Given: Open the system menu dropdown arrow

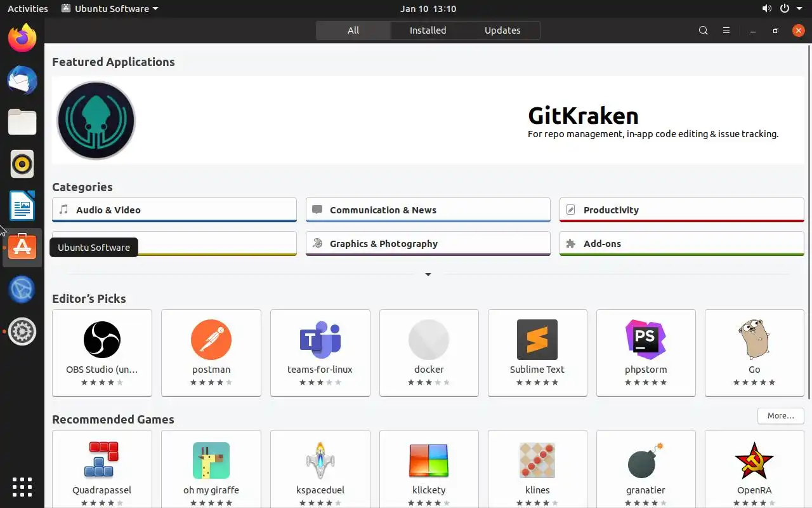Looking at the screenshot, I should point(801,9).
